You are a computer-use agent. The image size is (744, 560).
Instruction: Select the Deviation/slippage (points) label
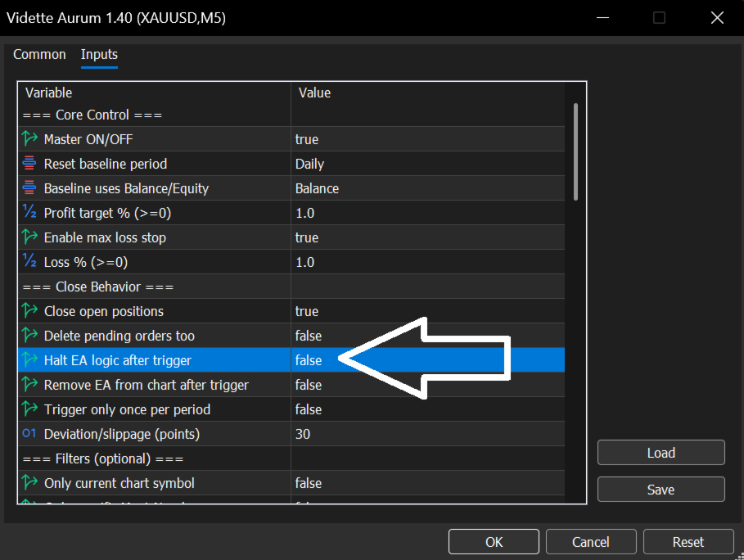122,434
